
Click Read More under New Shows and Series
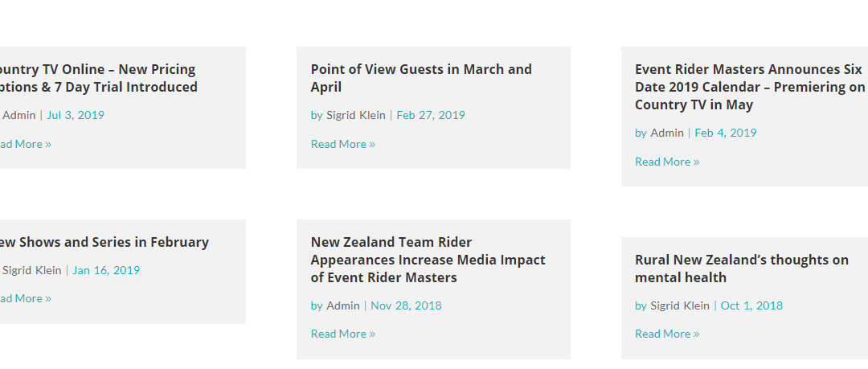(x=26, y=298)
